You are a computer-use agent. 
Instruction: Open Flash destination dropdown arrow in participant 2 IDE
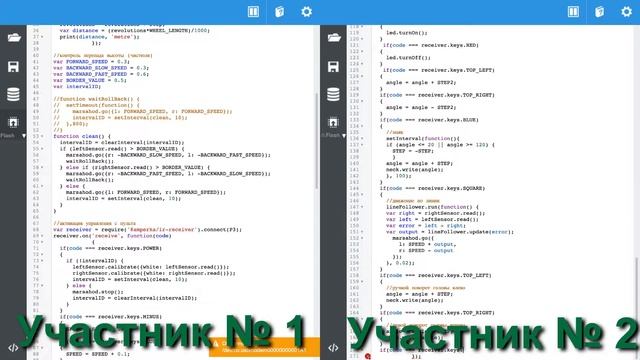pyautogui.click(x=344, y=136)
